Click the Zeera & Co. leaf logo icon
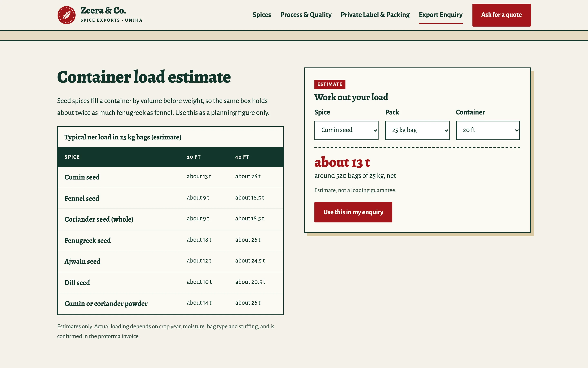The image size is (588, 368). (66, 15)
